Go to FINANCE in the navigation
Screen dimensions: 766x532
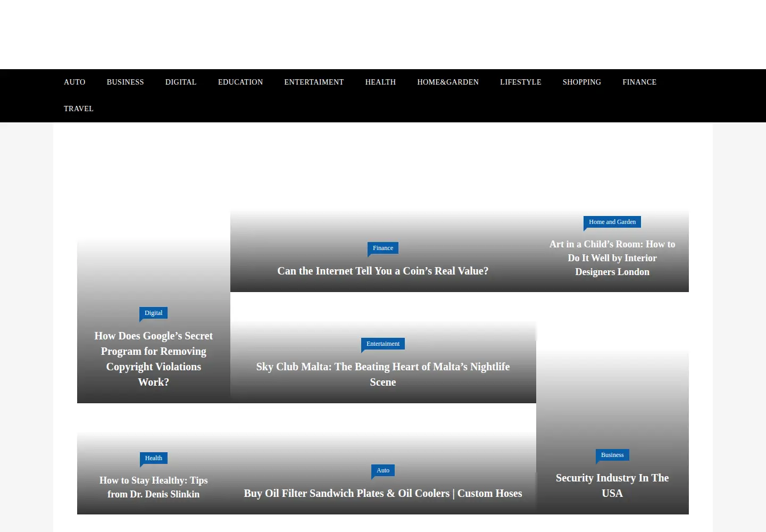point(639,82)
